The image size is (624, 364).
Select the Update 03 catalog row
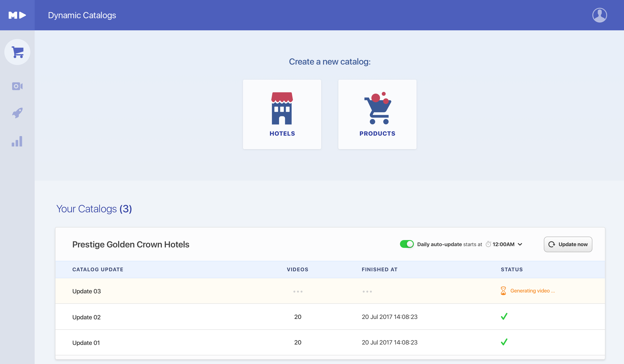(86, 291)
